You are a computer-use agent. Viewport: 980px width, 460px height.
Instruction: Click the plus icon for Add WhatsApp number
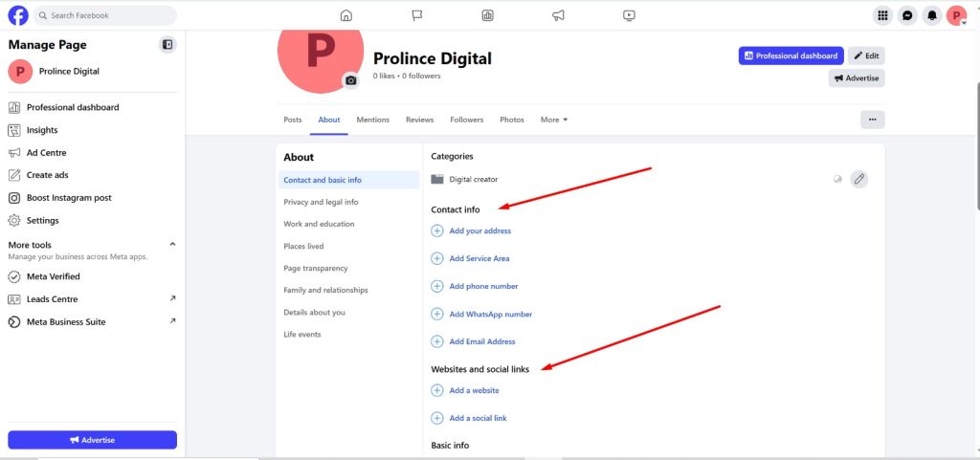436,314
